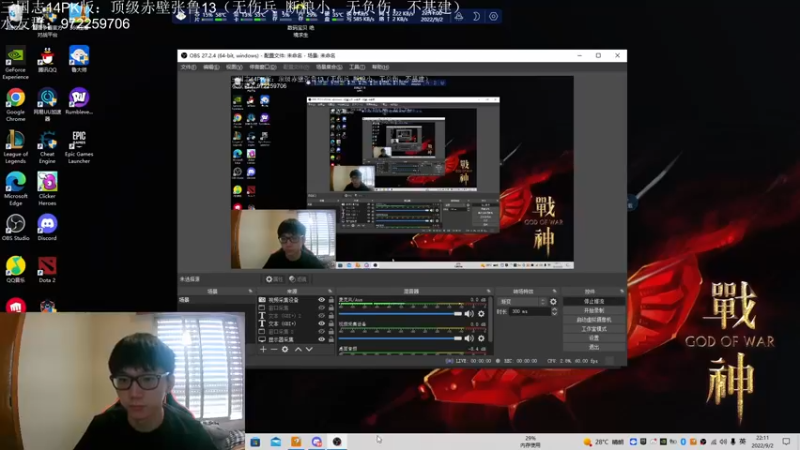Toggle lock on 显示器采集 source
Viewport: 800px width, 450px height.
pyautogui.click(x=331, y=339)
